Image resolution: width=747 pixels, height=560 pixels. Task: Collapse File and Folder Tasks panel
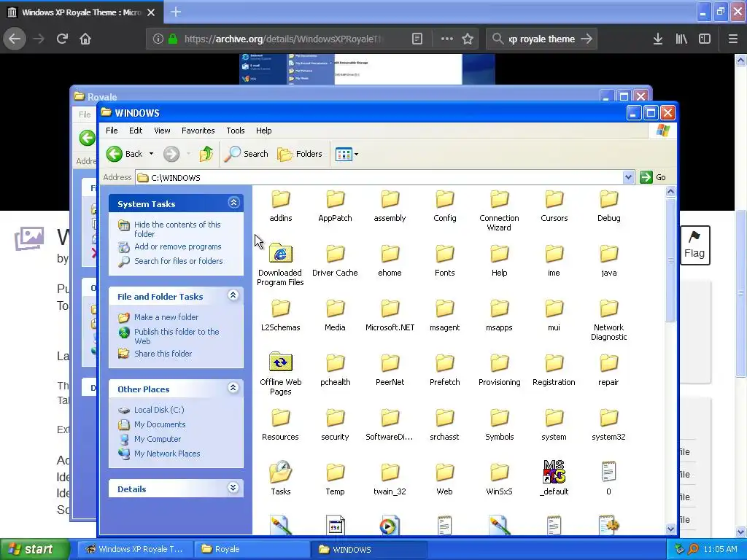coord(233,295)
